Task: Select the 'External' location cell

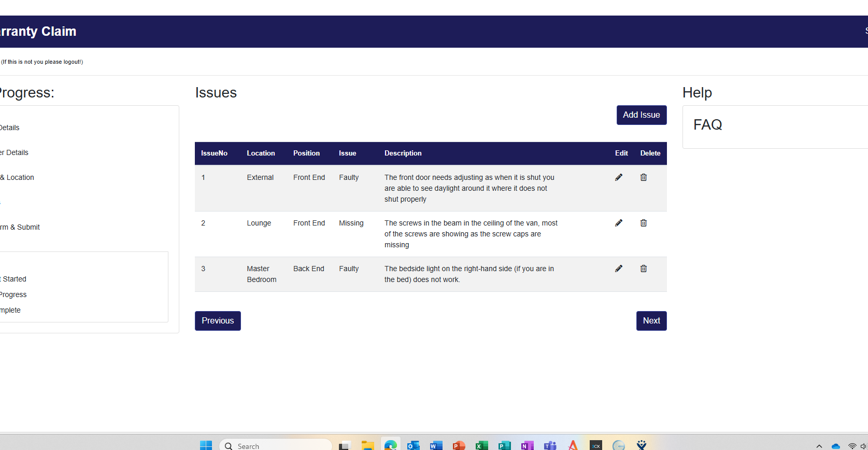Action: [x=260, y=177]
